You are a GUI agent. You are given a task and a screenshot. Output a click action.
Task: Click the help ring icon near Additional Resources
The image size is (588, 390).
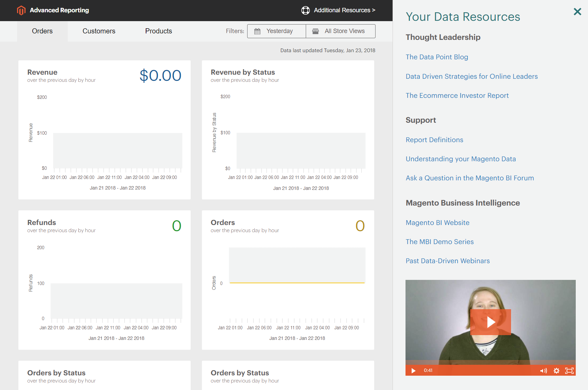[x=305, y=10]
